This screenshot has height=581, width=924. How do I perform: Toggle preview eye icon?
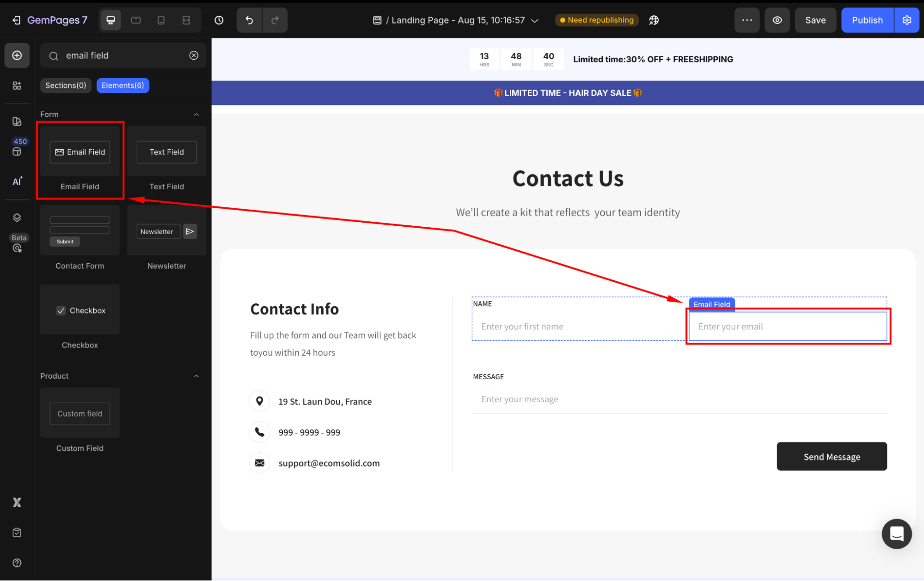point(777,20)
